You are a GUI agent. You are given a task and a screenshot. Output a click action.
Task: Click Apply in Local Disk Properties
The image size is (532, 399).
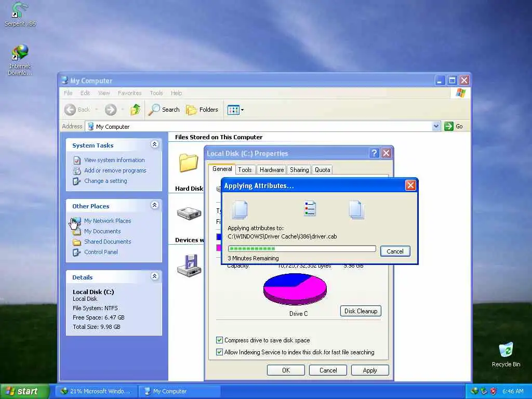[370, 370]
